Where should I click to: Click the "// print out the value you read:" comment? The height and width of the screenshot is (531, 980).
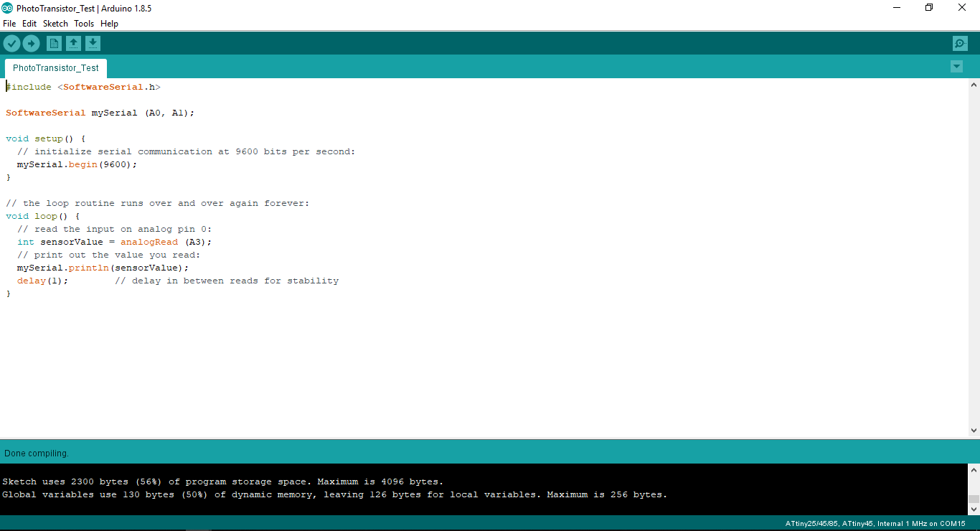pyautogui.click(x=109, y=255)
